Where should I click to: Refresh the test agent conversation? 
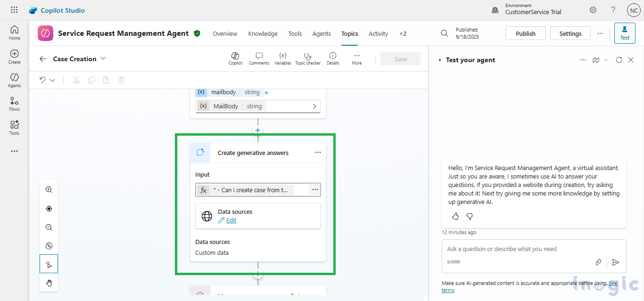[619, 60]
